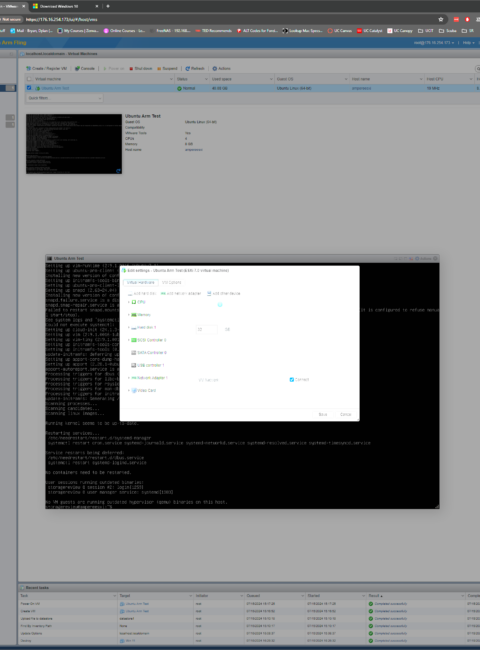
Task: Bookmark this page with the star icon
Action: coord(441,19)
